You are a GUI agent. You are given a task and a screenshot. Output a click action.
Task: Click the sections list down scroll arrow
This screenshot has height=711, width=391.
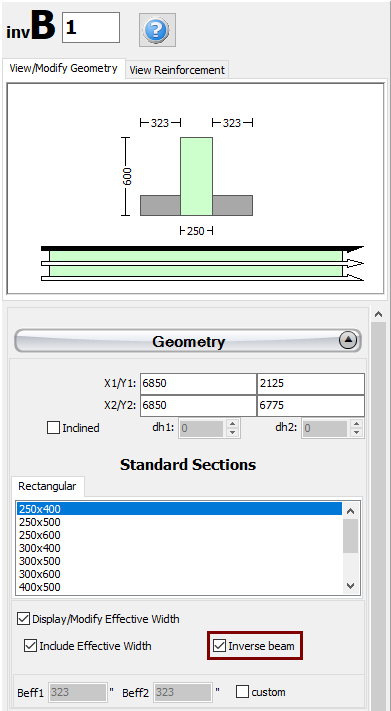[350, 586]
